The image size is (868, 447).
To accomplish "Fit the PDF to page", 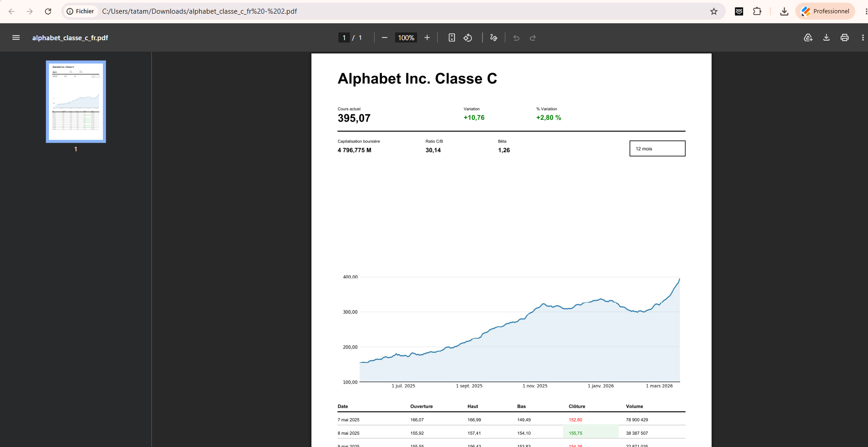I will coord(452,37).
